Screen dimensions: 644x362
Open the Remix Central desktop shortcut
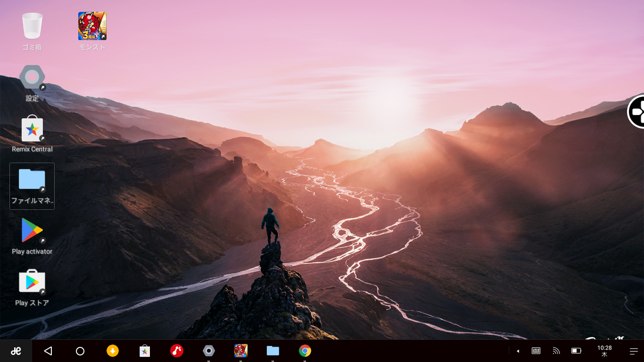click(x=32, y=134)
